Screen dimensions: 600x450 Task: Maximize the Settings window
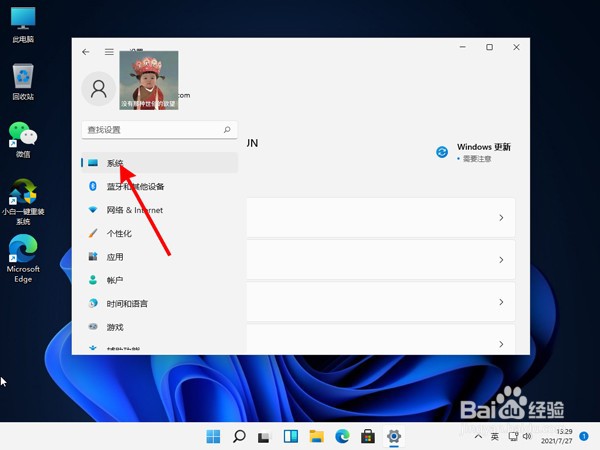coord(489,47)
